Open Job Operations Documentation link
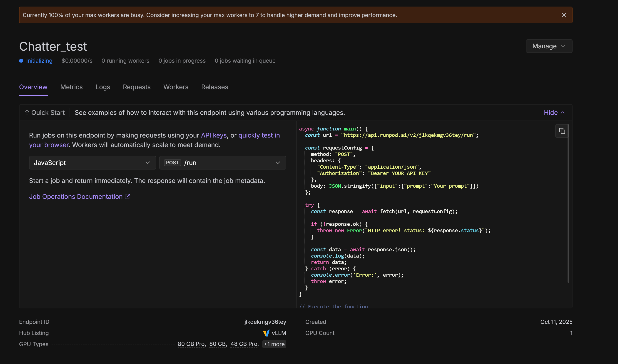The image size is (618, 364). coord(76,197)
